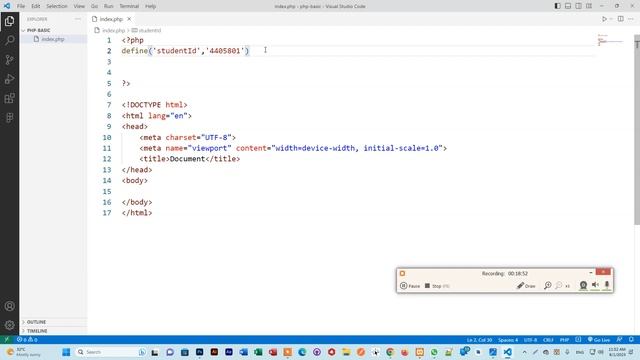The height and width of the screenshot is (360, 640).
Task: Open the remote window status button
Action: tap(7, 340)
